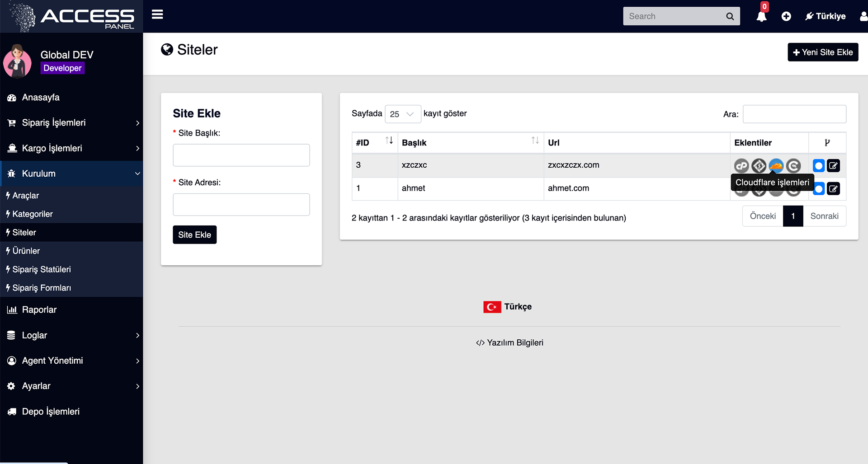The width and height of the screenshot is (868, 464).
Task: Open Sipariş Formları submenu item
Action: pyautogui.click(x=71, y=288)
